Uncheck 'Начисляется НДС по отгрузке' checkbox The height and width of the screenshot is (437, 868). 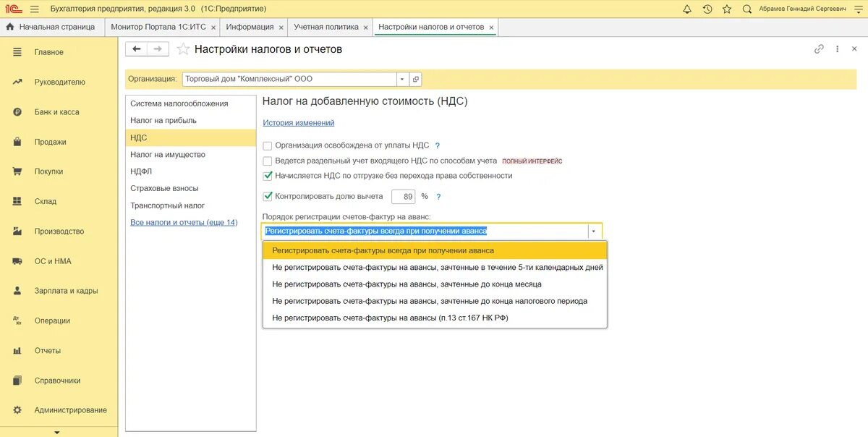pyautogui.click(x=268, y=176)
